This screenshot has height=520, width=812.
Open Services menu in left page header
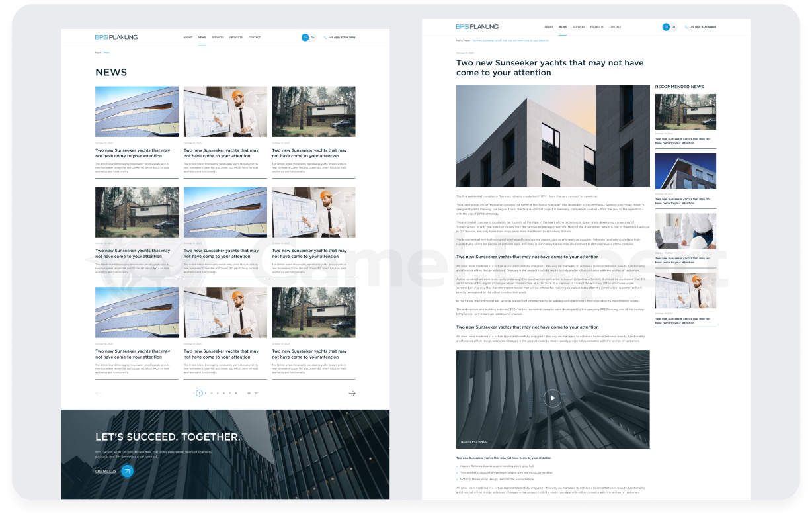(218, 38)
